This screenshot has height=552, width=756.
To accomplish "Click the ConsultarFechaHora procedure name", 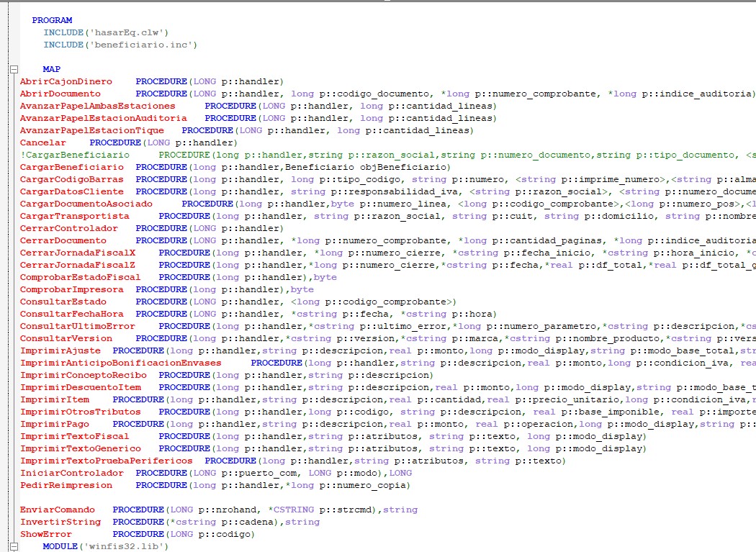I will [x=71, y=314].
